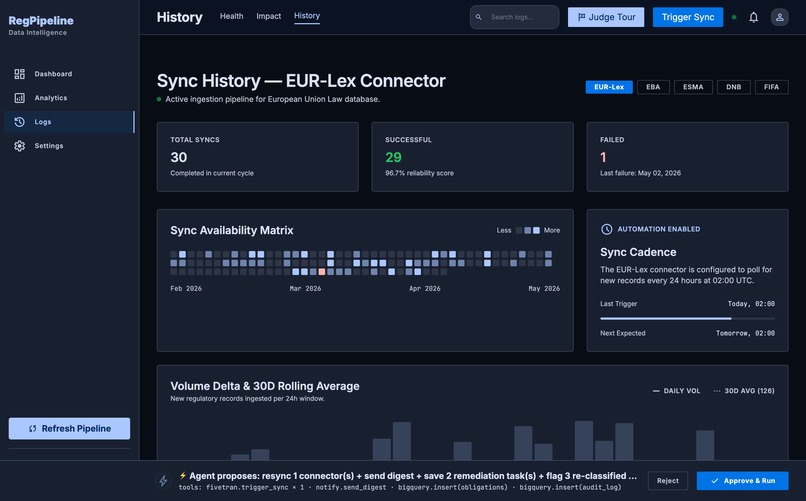This screenshot has width=806, height=501.
Task: Click the failed red cell in availability matrix
Action: tap(322, 272)
